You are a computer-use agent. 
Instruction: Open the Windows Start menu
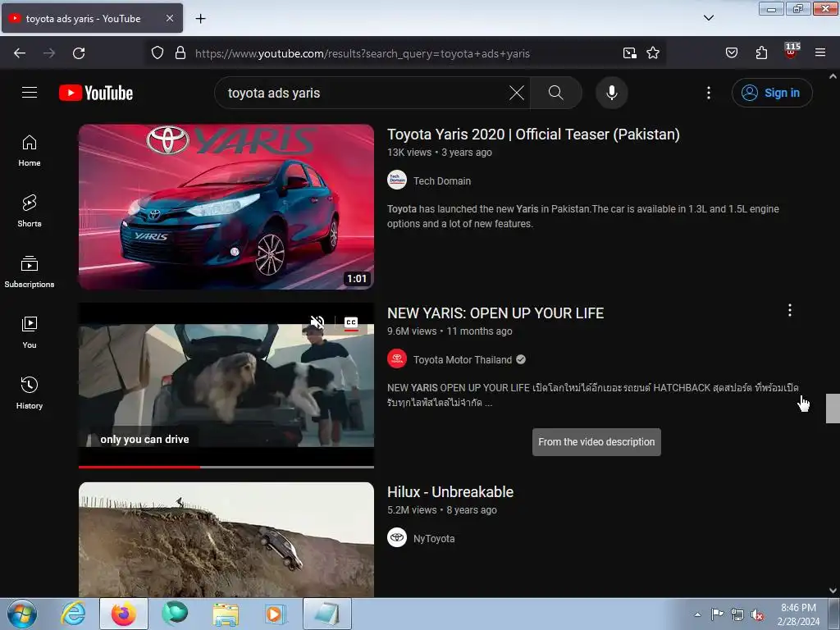click(22, 614)
